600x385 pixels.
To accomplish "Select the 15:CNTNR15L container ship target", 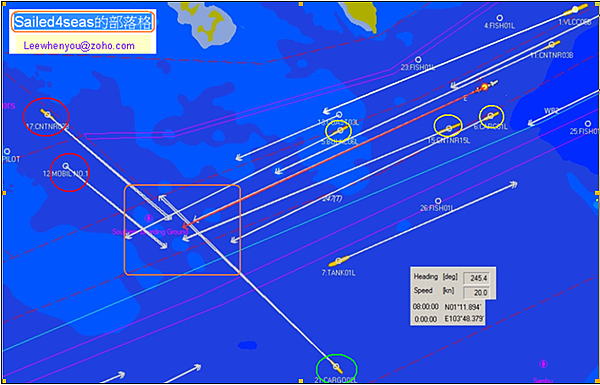I will (449, 129).
